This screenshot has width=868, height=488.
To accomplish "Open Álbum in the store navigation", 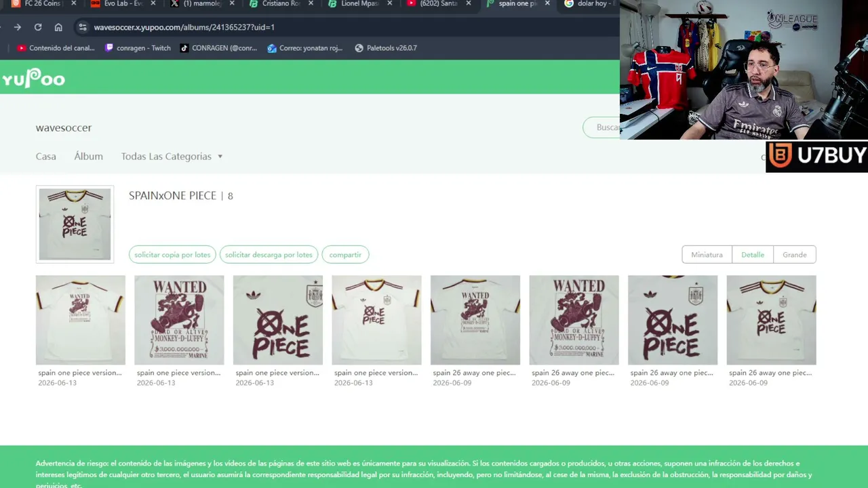I will pos(89,157).
